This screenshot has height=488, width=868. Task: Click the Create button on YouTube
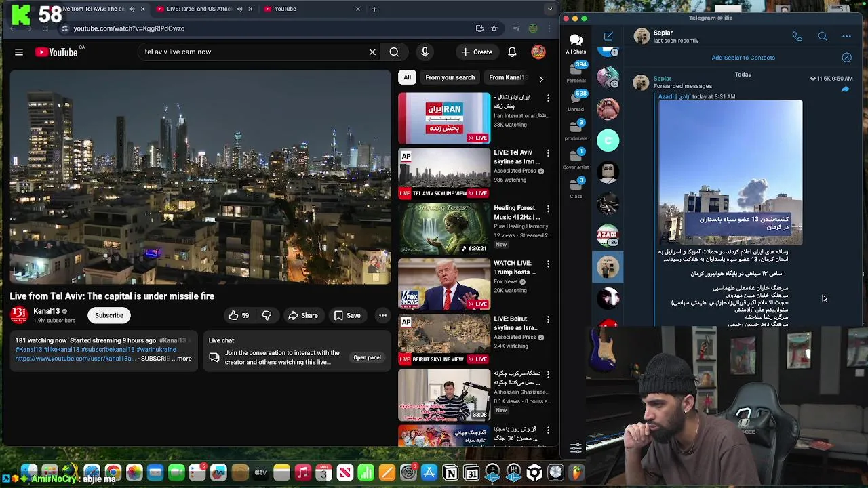(x=477, y=52)
